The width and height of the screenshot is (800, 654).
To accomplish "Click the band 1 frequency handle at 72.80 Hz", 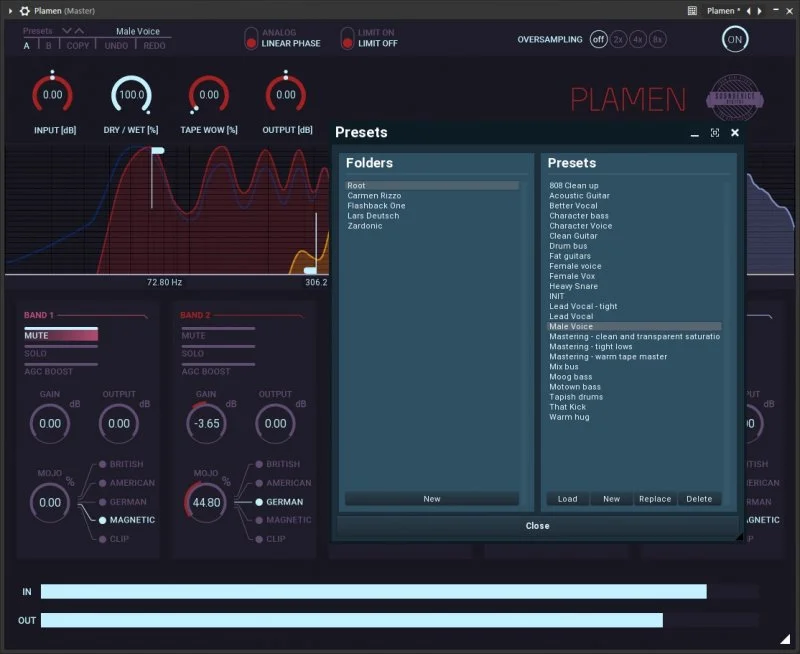I will [x=157, y=150].
